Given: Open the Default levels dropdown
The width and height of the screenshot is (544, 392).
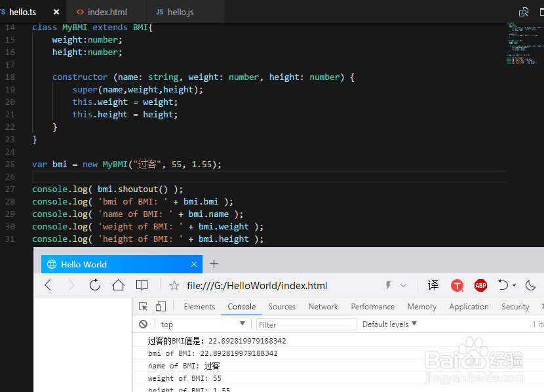Looking at the screenshot, I should point(389,324).
